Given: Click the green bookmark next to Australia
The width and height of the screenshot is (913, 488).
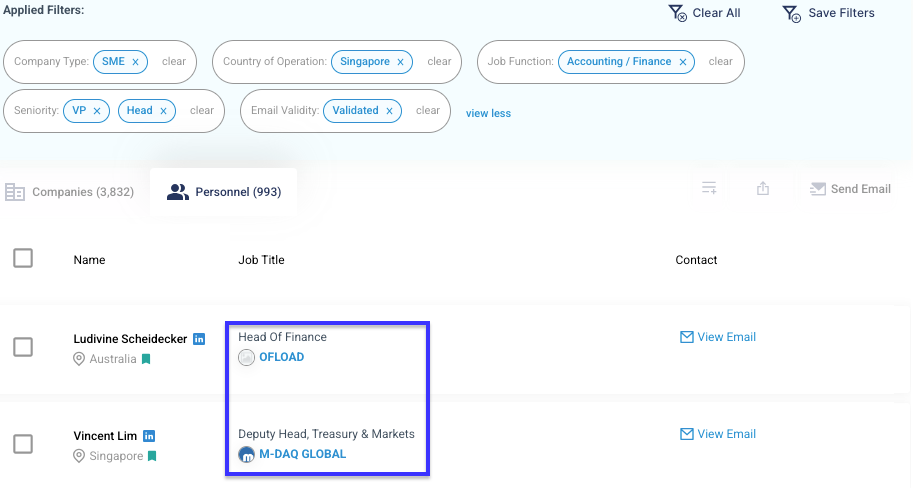Looking at the screenshot, I should tap(146, 359).
